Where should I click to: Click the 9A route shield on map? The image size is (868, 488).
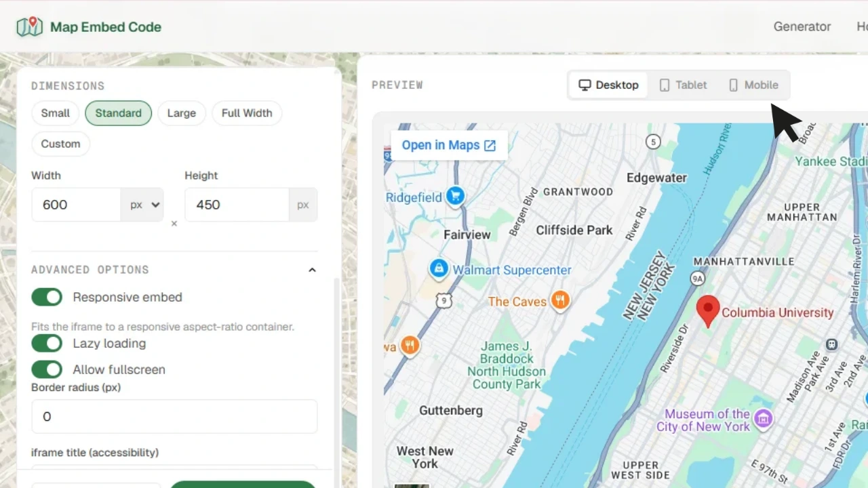click(x=697, y=279)
